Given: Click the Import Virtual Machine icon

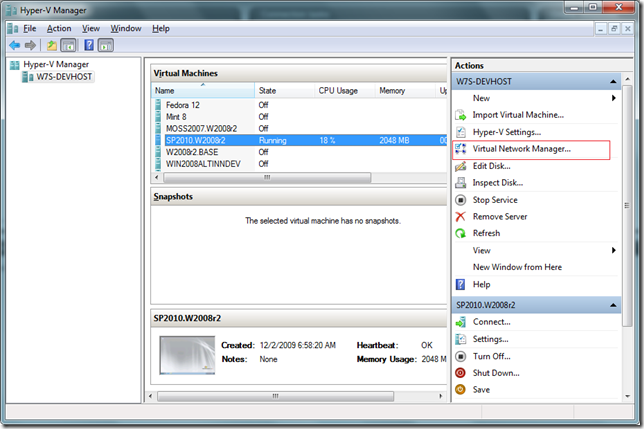Looking at the screenshot, I should (461, 115).
